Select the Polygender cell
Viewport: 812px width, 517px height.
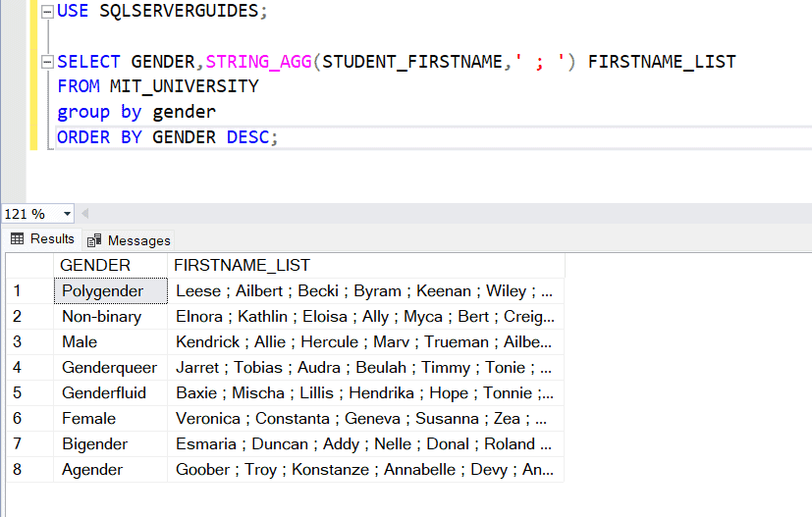110,290
